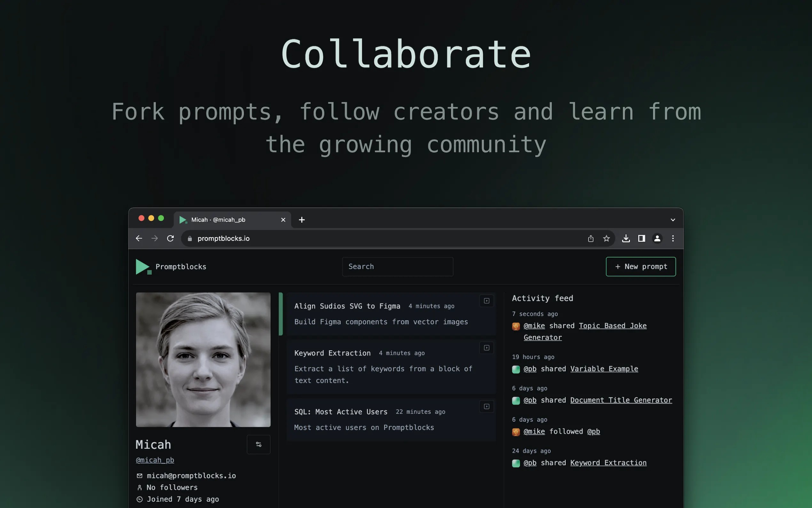The image size is (812, 508).
Task: Click the Search input field
Action: point(397,267)
